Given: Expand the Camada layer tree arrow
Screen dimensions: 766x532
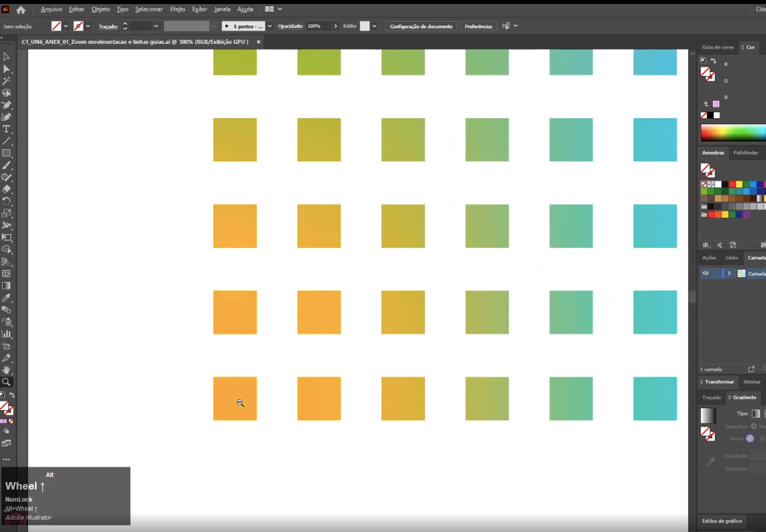Looking at the screenshot, I should [729, 273].
